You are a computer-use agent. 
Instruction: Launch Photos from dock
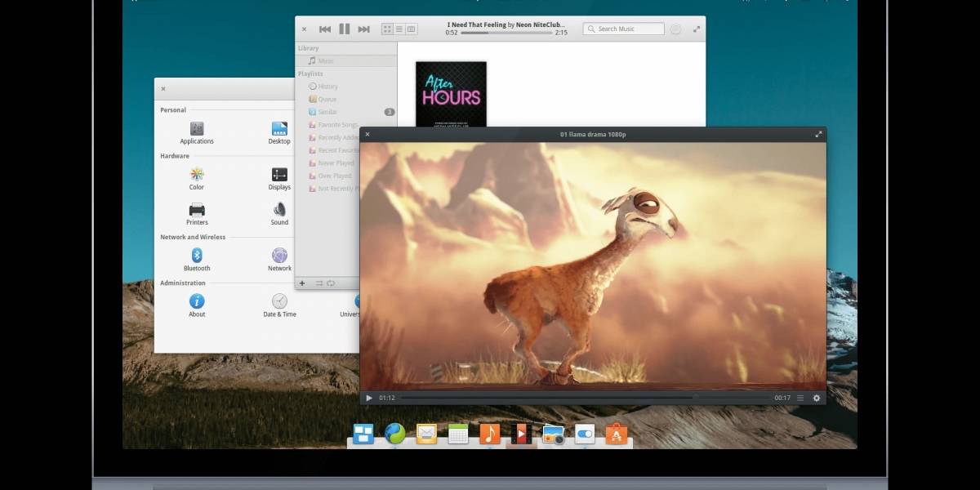click(553, 434)
